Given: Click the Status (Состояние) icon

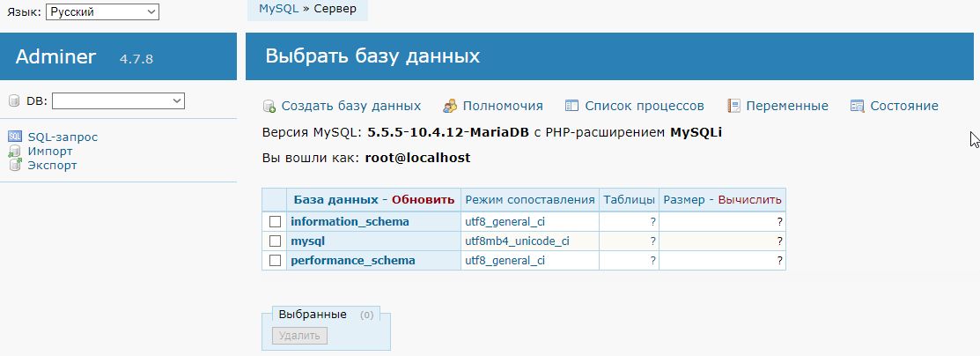Looking at the screenshot, I should point(857,106).
